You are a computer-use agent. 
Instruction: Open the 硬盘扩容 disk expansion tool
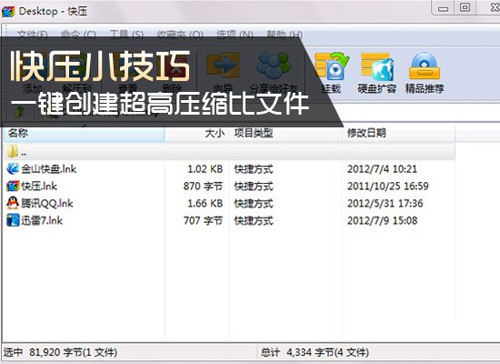click(377, 67)
